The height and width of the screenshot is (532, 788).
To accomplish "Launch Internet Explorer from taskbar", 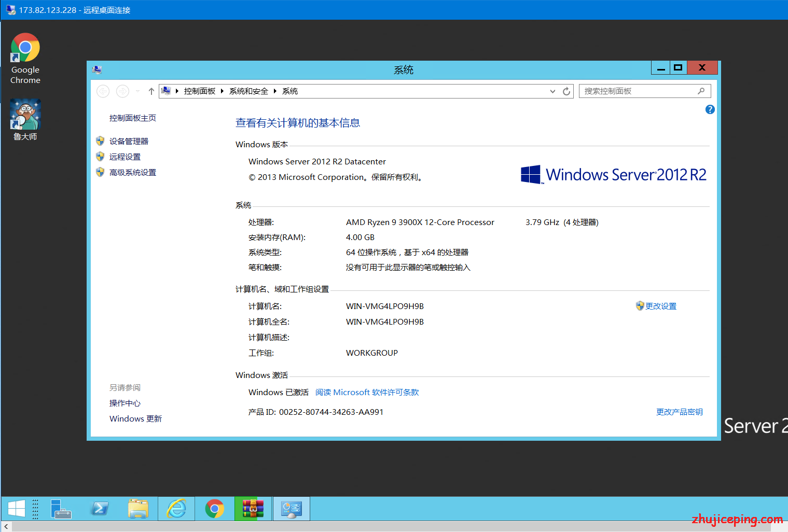I will 176,509.
